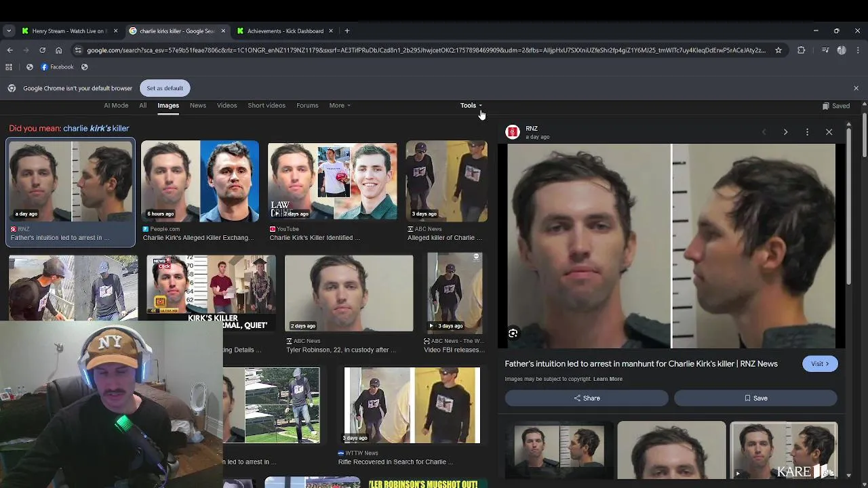Image resolution: width=868 pixels, height=488 pixels.
Task: Click the Share button
Action: pyautogui.click(x=587, y=399)
